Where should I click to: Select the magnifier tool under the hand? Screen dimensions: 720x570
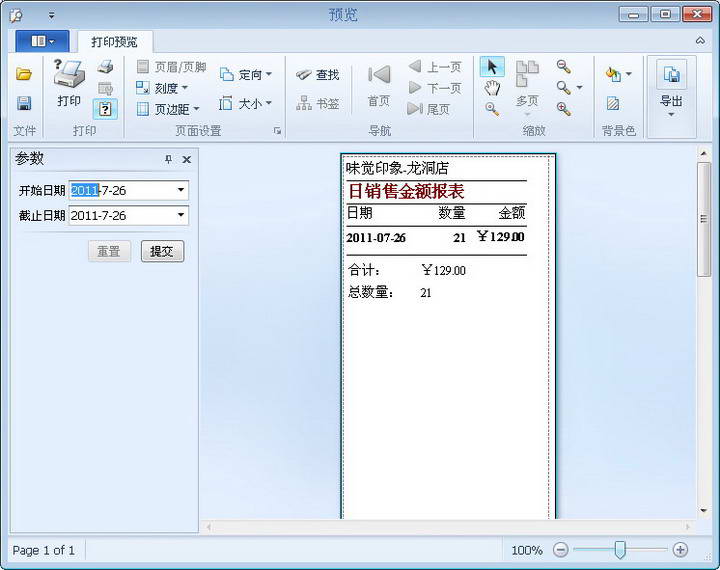492,109
